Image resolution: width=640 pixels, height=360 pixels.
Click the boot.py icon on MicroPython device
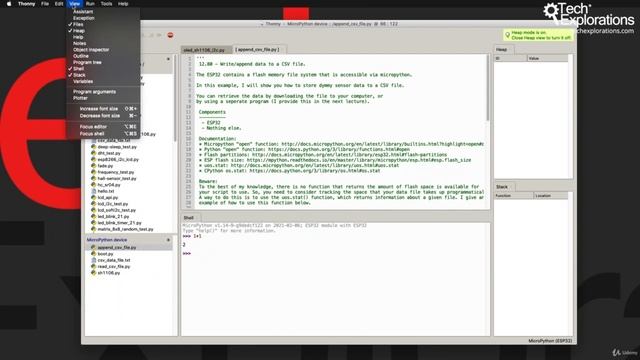(x=93, y=253)
